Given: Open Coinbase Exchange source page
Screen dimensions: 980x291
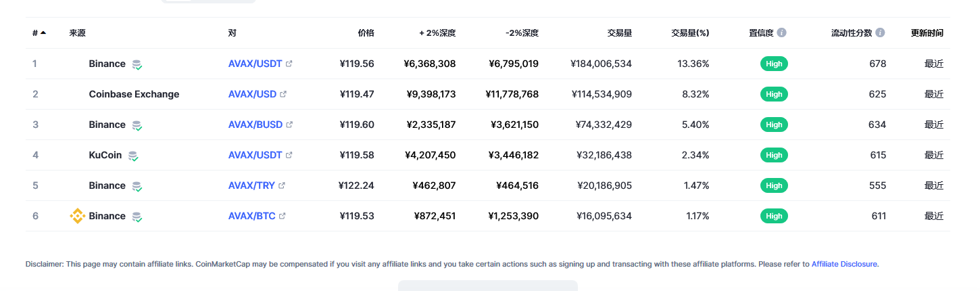Looking at the screenshot, I should 134,94.
